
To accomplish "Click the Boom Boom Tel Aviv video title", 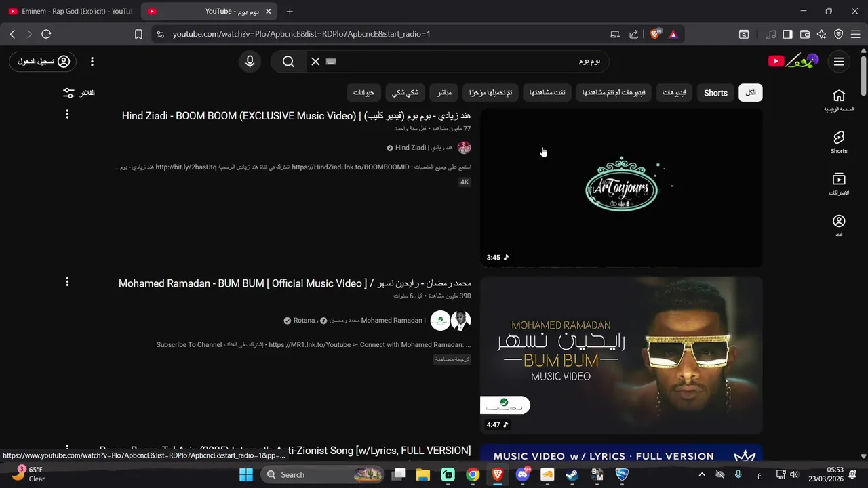I will (x=285, y=450).
